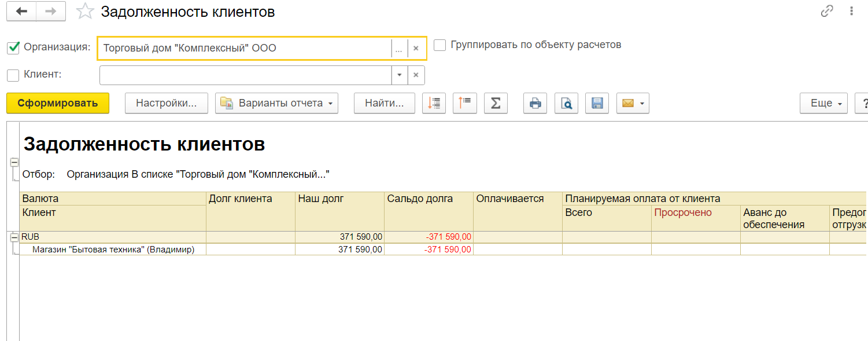Print the report using printer icon
This screenshot has height=341, width=868.
pyautogui.click(x=535, y=104)
